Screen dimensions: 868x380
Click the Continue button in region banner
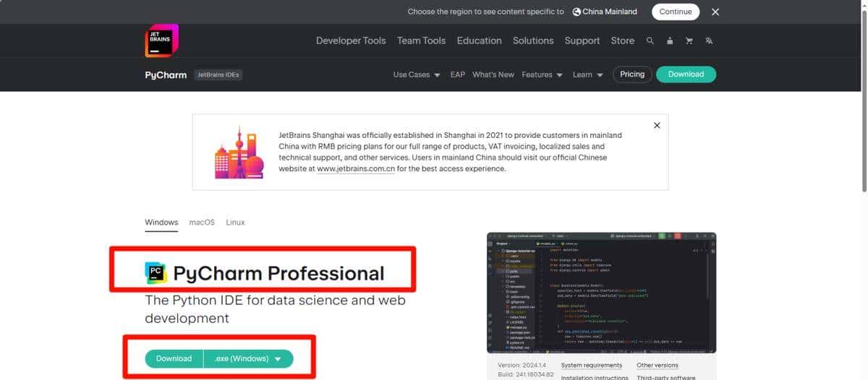(676, 12)
